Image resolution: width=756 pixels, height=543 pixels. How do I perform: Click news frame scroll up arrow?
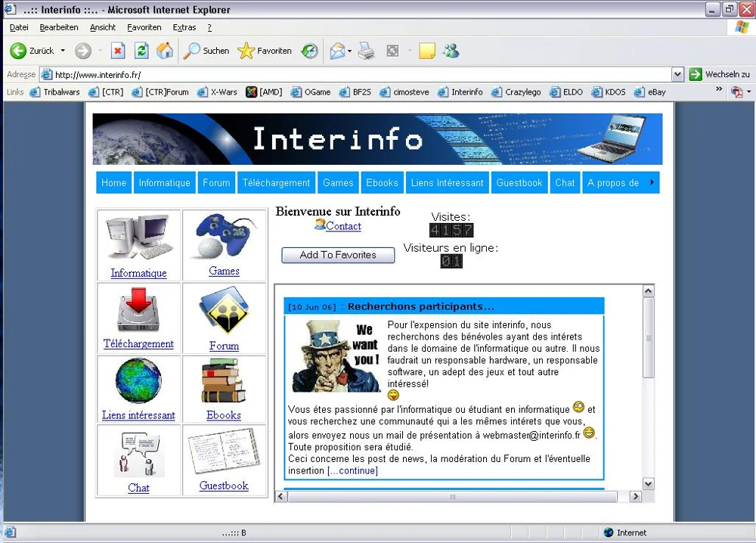click(x=649, y=291)
